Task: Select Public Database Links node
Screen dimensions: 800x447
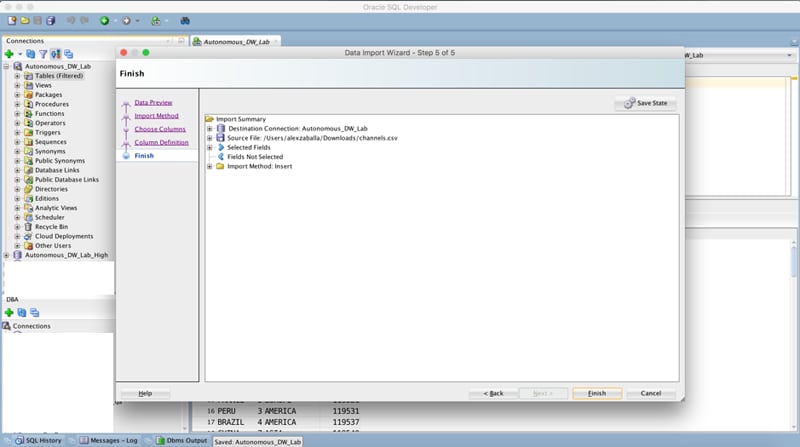Action: 67,180
